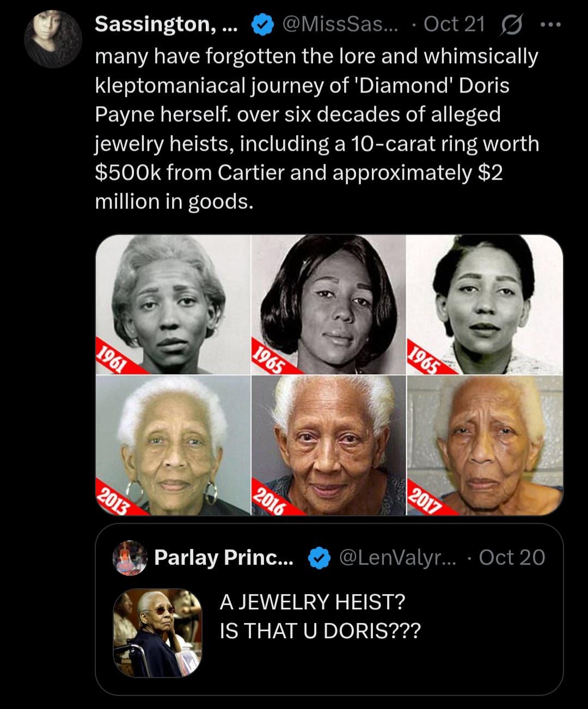The width and height of the screenshot is (588, 709).
Task: Click the Parlay Princ profile avatar
Action: click(x=130, y=558)
